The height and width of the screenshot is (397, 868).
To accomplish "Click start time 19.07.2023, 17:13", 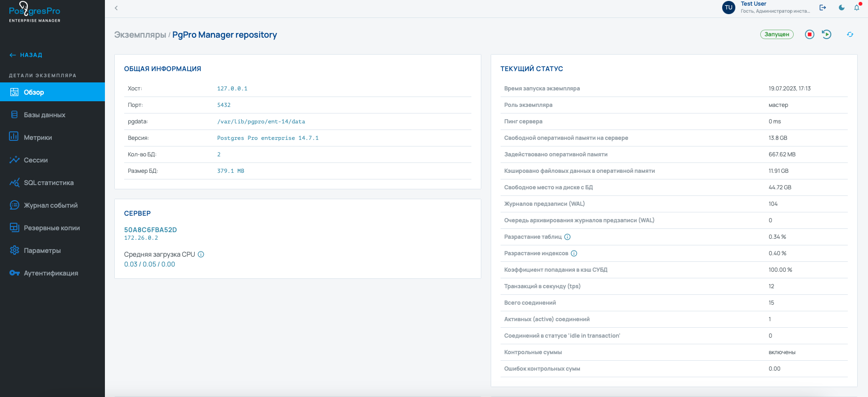I will 789,89.
